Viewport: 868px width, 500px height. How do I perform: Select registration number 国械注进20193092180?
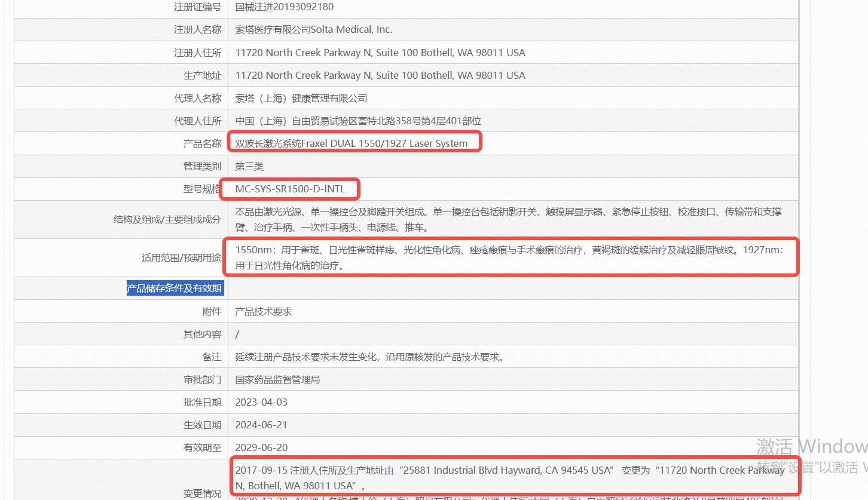click(285, 7)
